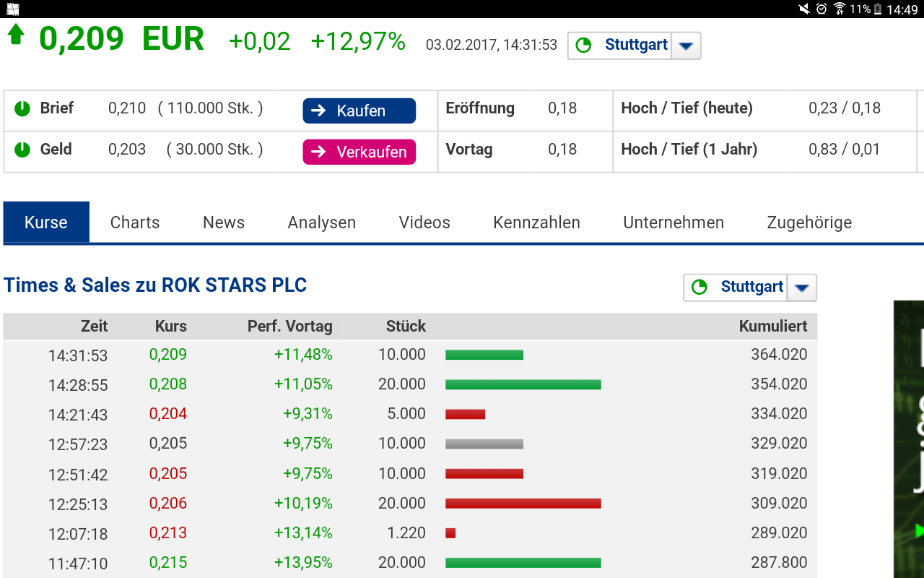
Task: Click the Zeit column header
Action: point(95,327)
